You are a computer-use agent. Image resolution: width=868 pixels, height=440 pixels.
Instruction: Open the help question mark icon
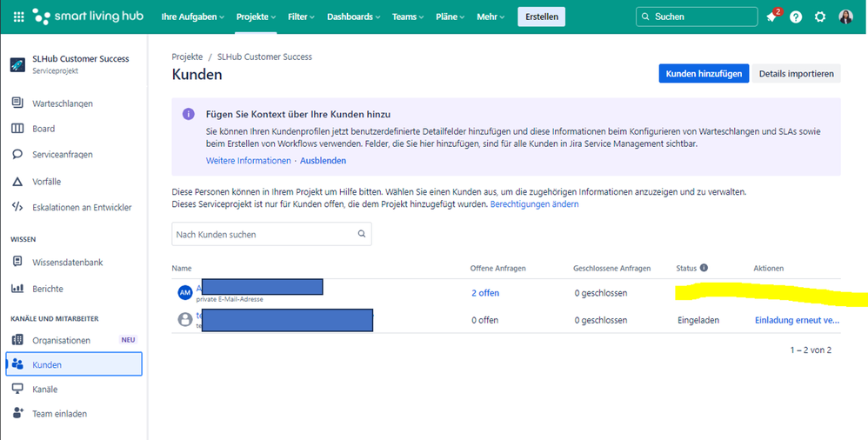tap(796, 17)
